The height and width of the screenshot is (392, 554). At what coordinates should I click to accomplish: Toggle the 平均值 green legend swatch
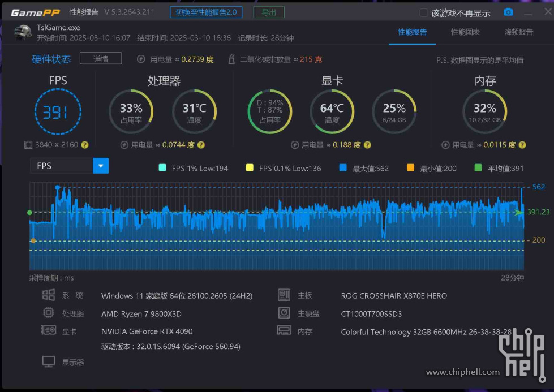click(x=478, y=168)
